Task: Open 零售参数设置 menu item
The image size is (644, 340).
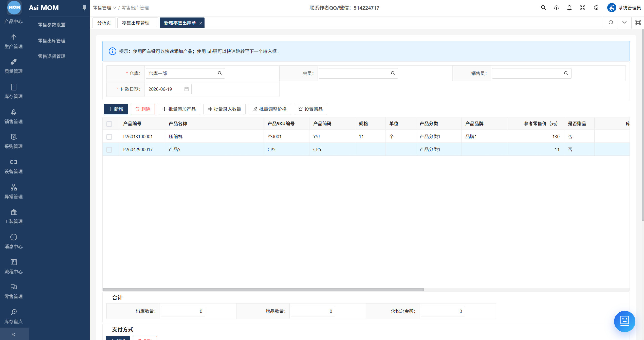Action: (x=52, y=25)
